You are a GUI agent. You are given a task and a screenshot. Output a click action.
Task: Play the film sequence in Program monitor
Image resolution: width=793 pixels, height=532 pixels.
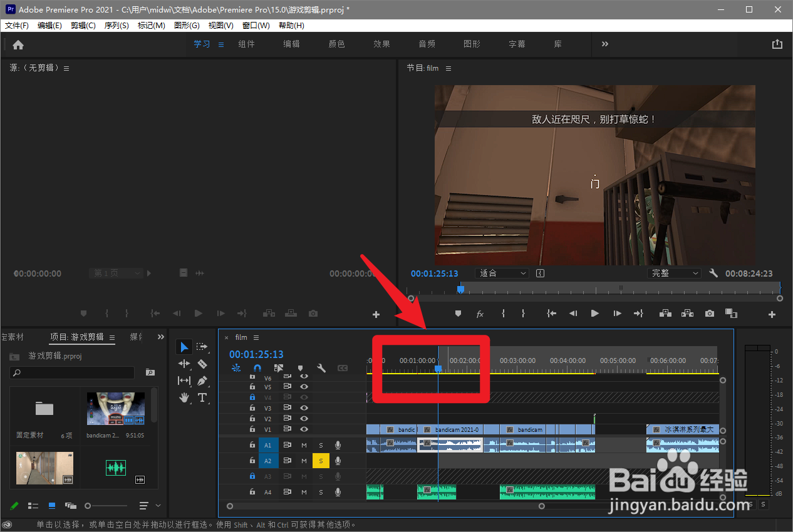(595, 314)
